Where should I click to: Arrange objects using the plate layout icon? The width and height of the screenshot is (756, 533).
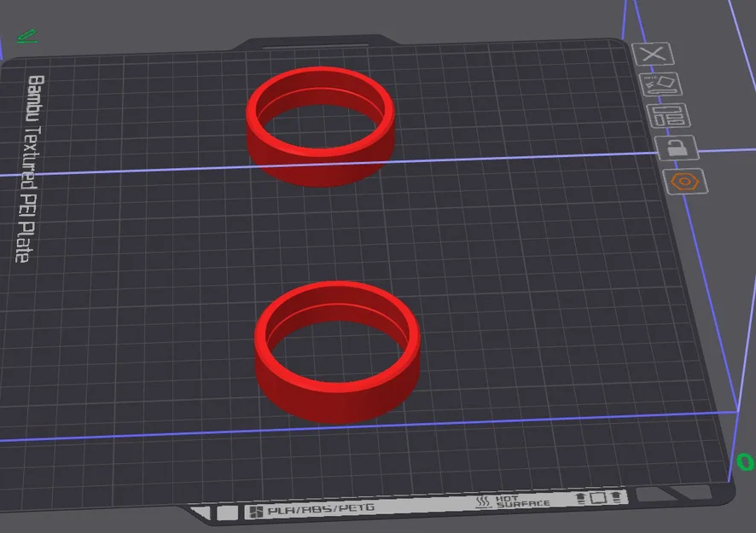[668, 116]
